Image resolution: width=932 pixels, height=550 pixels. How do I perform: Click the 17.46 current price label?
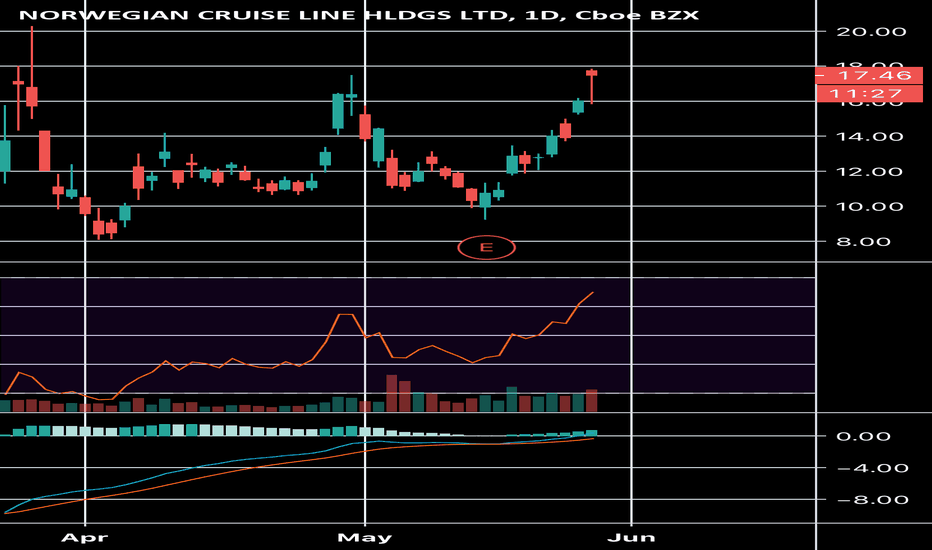tap(870, 75)
